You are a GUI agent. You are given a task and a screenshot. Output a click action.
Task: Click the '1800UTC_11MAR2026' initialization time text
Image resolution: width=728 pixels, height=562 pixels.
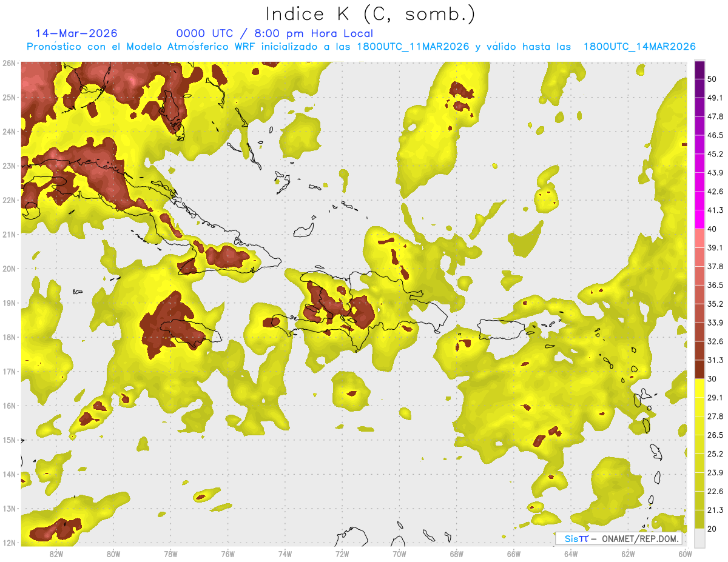tap(413, 47)
